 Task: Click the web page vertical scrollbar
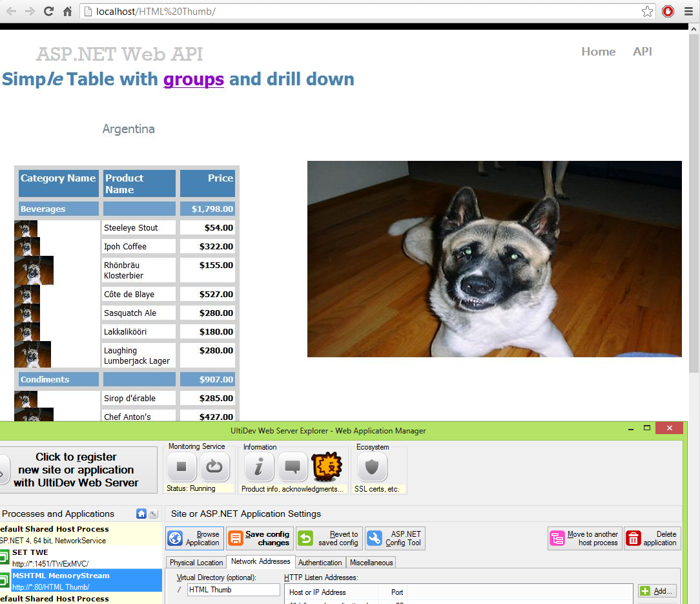[x=694, y=203]
